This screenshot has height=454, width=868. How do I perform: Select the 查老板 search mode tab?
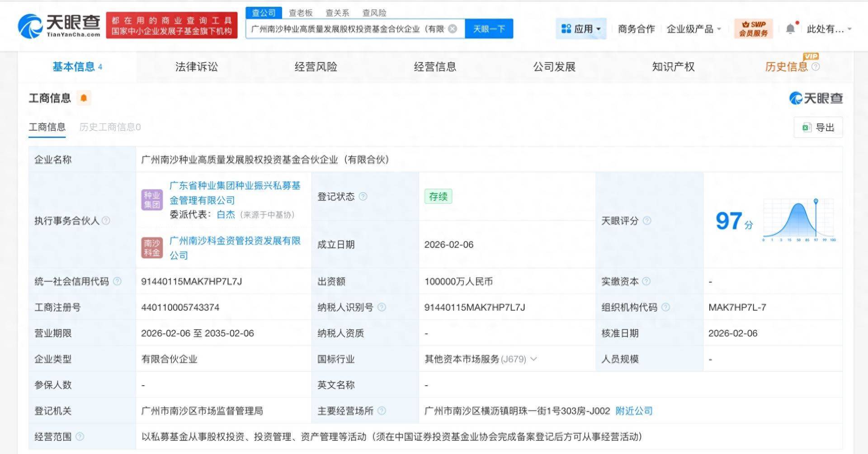pyautogui.click(x=301, y=13)
